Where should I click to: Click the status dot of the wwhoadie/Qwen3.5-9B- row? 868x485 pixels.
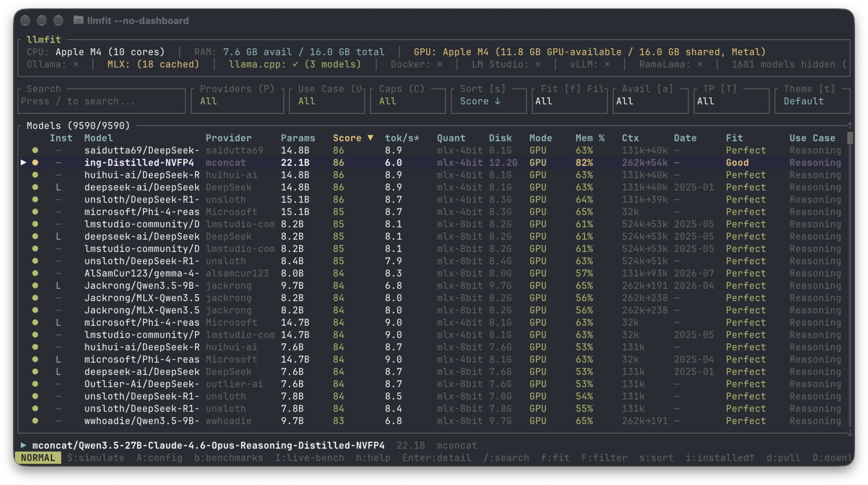tap(35, 421)
